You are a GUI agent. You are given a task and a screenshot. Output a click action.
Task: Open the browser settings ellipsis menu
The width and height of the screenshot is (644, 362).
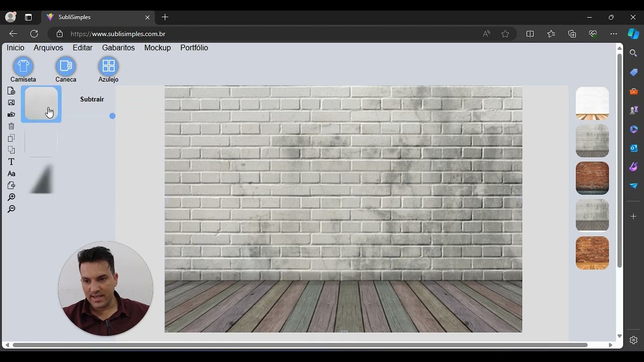pos(613,34)
